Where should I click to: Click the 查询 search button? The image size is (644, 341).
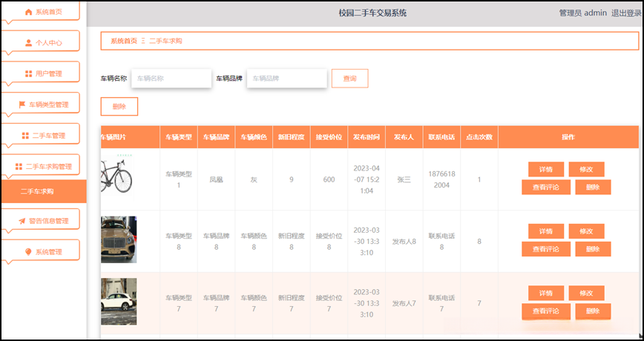[x=350, y=79]
